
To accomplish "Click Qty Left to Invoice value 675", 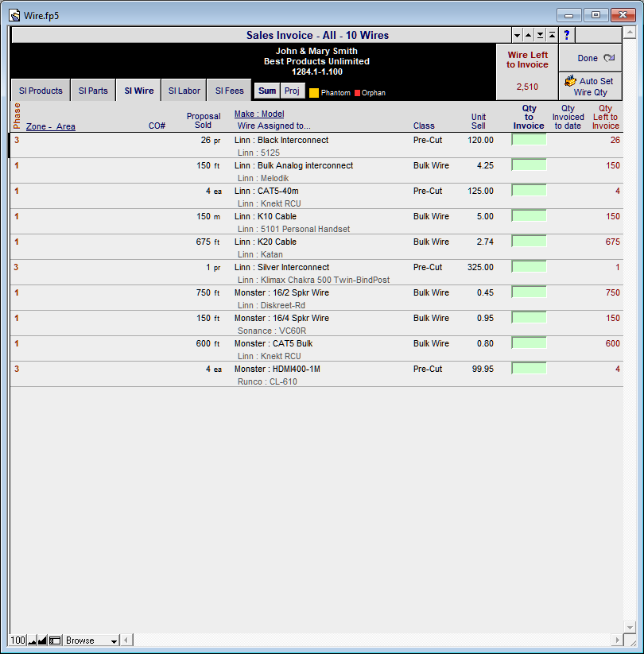I will [x=612, y=242].
